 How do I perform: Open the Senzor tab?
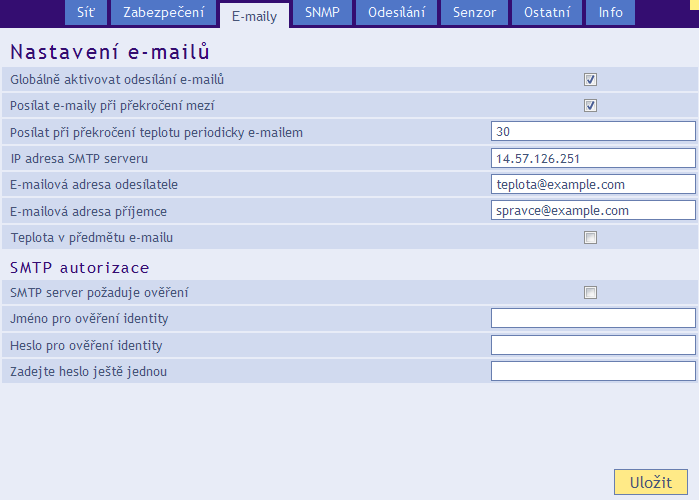[x=474, y=12]
